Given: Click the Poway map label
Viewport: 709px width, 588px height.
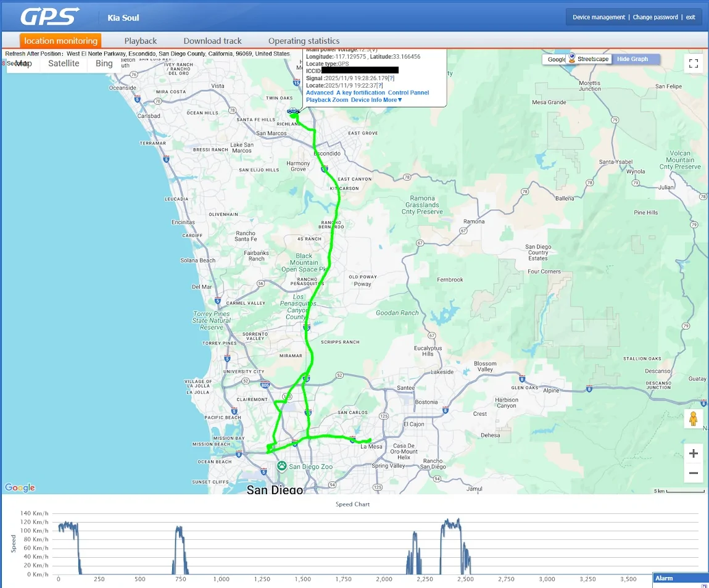Looking at the screenshot, I should click(x=362, y=284).
